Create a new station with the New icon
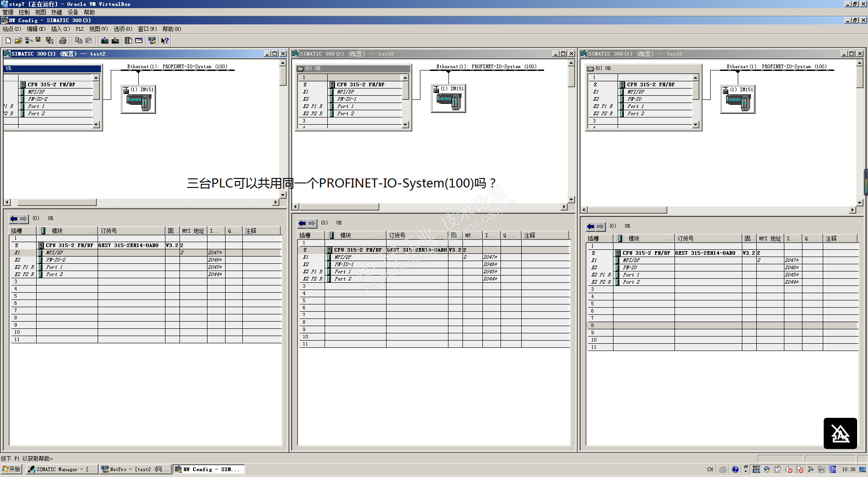This screenshot has width=868, height=477. [x=8, y=41]
